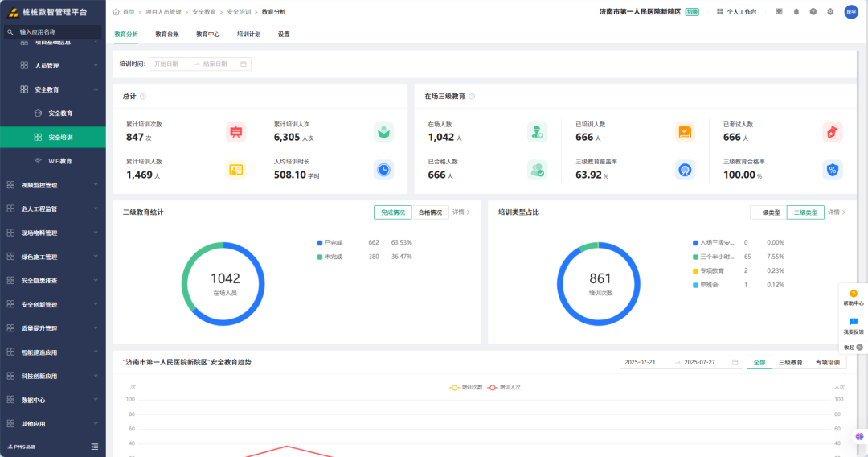This screenshot has width=868, height=457.
Task: Click the blue 已完成 legend swatch
Action: click(x=319, y=243)
